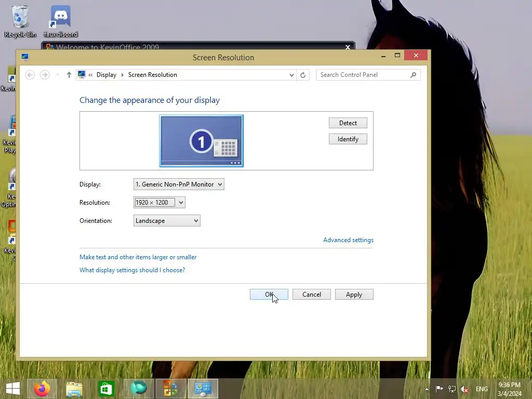Launch Firefox from the taskbar
The width and height of the screenshot is (532, 399).
(42, 389)
